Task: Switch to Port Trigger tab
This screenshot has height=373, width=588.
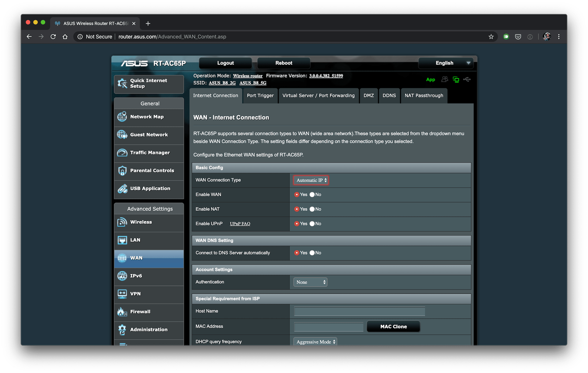Action: [x=260, y=95]
